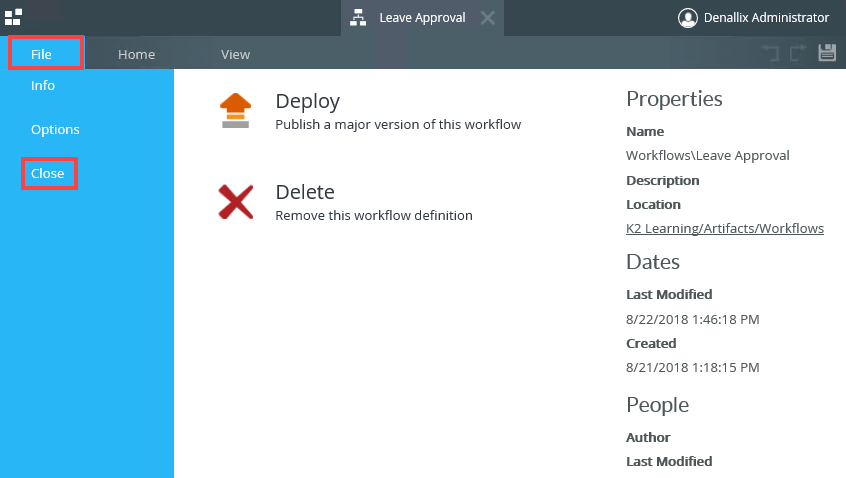This screenshot has height=478, width=846.
Task: Open K2 Learning/Artifacts/Workflows location link
Action: 725,228
